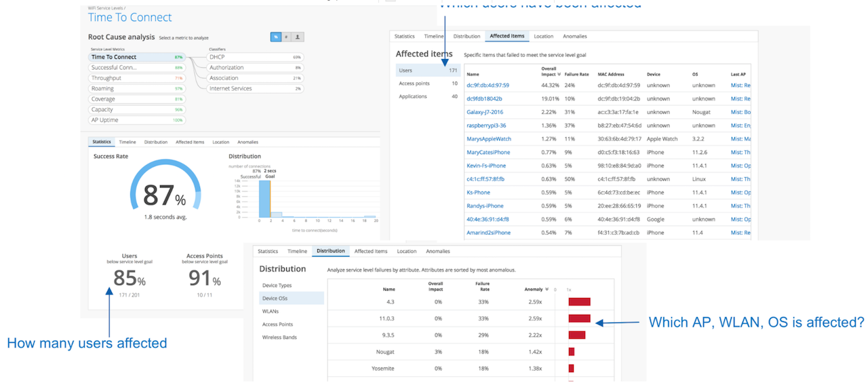The width and height of the screenshot is (868, 391).
Task: Open the Galaxy-J7-2016 user link
Action: coord(485,112)
